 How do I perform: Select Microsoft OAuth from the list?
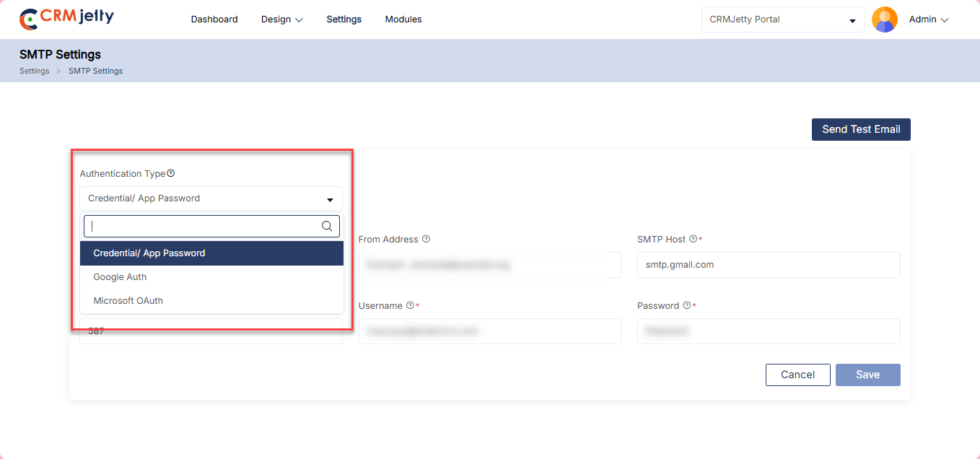pyautogui.click(x=128, y=301)
